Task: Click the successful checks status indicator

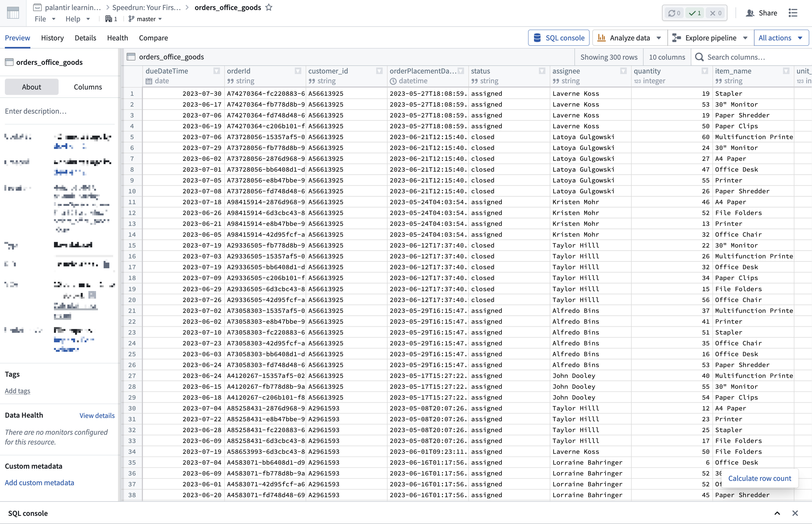Action: pyautogui.click(x=695, y=13)
